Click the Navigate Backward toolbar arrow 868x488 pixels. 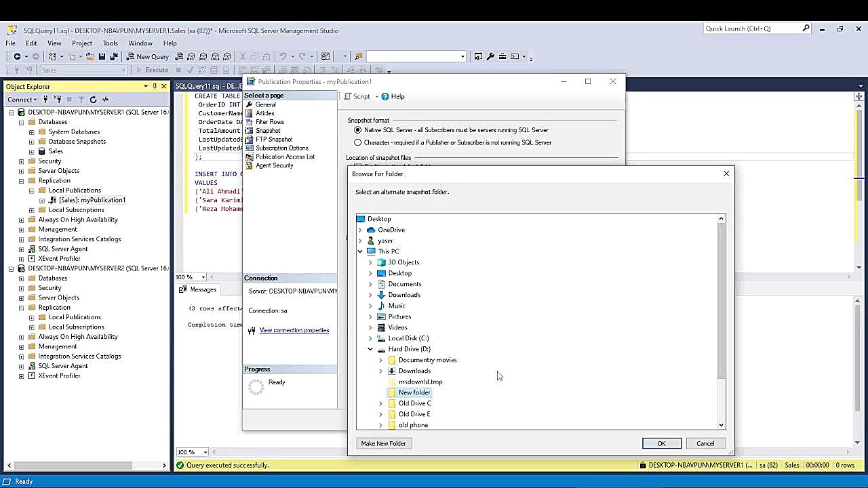pyautogui.click(x=17, y=56)
